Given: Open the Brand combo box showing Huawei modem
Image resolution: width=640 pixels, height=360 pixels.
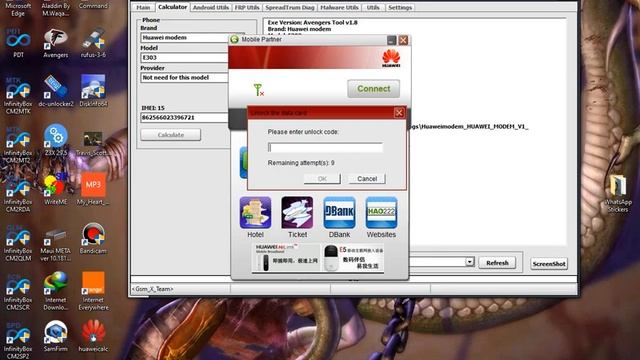Looking at the screenshot, I should (193, 38).
